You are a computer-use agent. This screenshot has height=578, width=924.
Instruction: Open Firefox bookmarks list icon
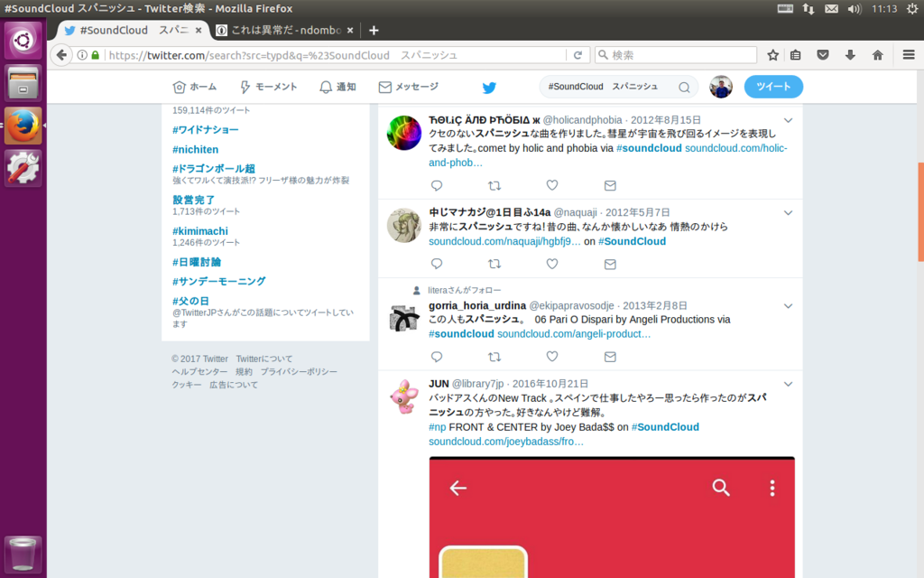pyautogui.click(x=796, y=55)
